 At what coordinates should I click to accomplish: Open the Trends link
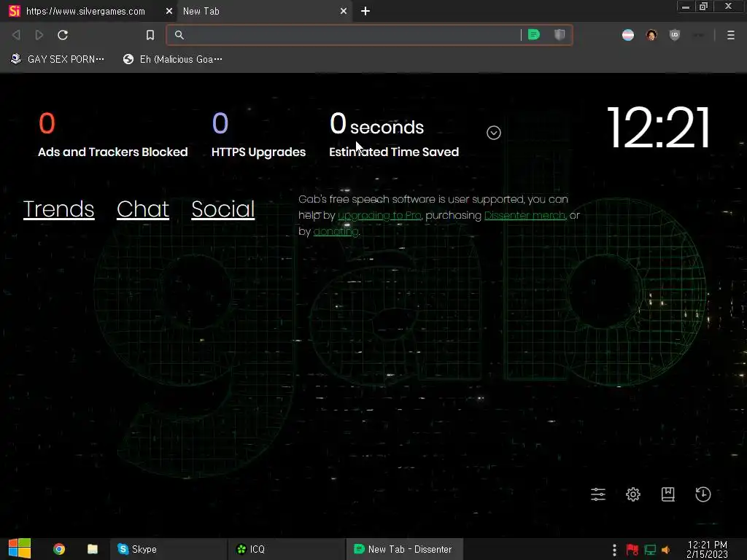coord(58,209)
